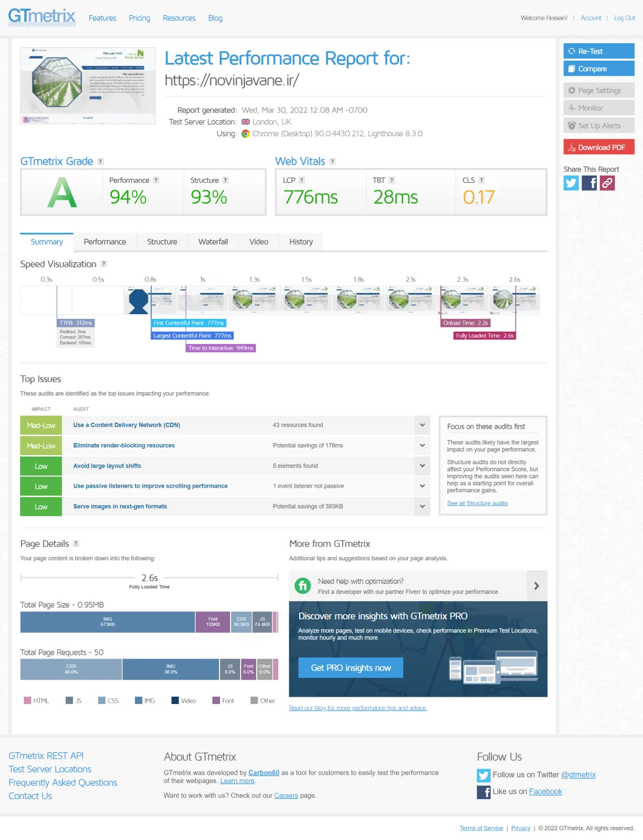Open See all Structure audits link
The width and height of the screenshot is (643, 840).
point(477,504)
